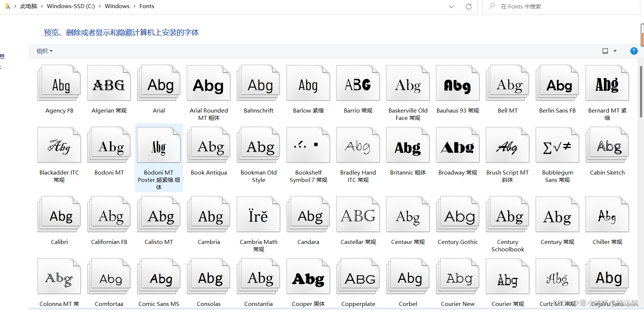This screenshot has width=644, height=310.
Task: Select the Bradley Hand ITC font icon
Action: click(358, 145)
